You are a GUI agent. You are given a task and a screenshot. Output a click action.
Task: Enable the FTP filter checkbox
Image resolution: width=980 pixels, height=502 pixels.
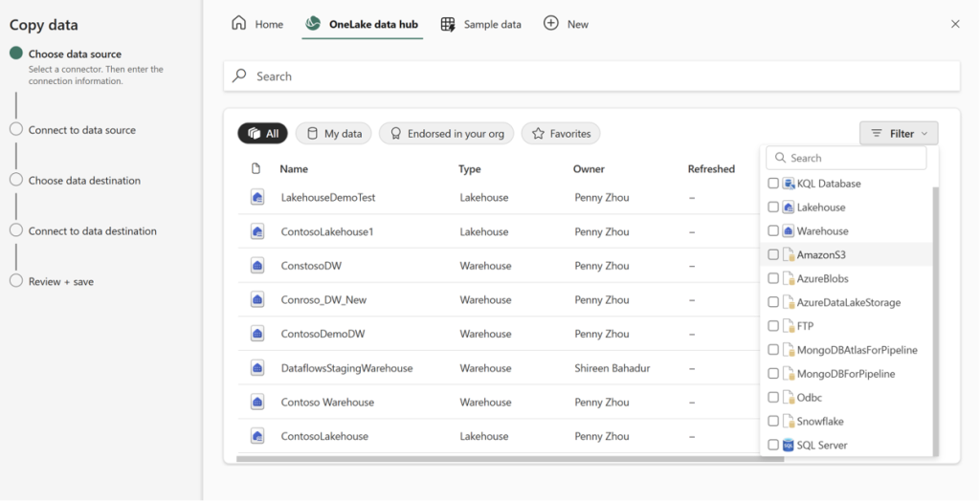pos(773,325)
